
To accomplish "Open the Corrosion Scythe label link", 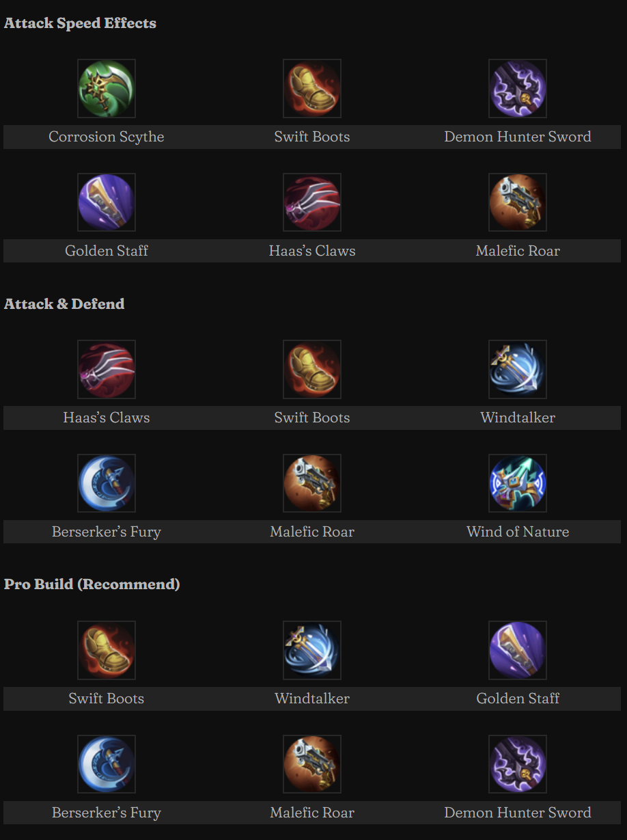I will coord(106,137).
